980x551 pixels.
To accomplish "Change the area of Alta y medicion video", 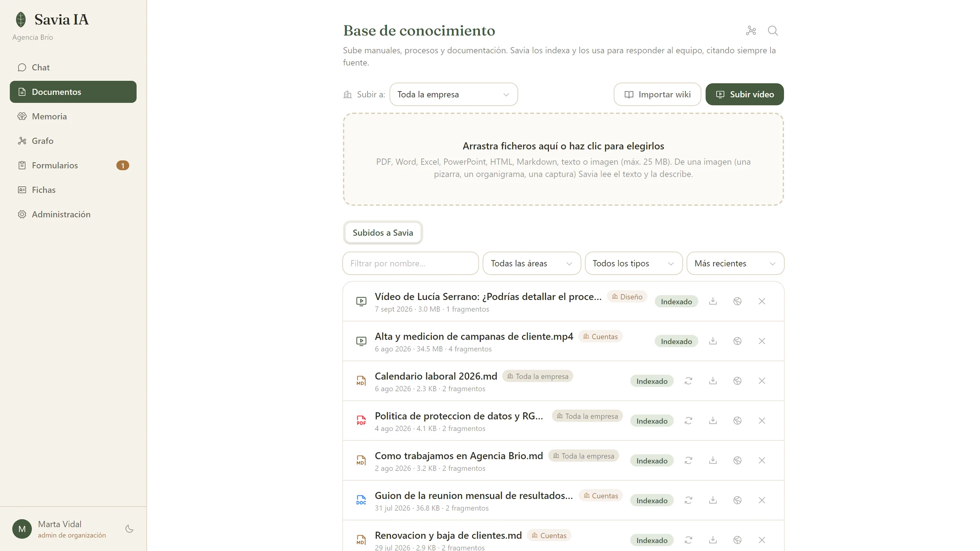I will point(737,341).
